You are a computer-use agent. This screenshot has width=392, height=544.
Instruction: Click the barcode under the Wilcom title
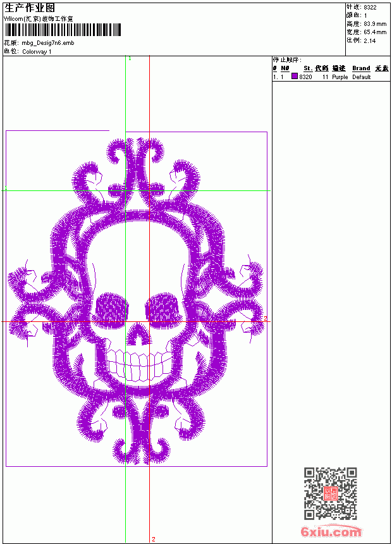pyautogui.click(x=63, y=30)
